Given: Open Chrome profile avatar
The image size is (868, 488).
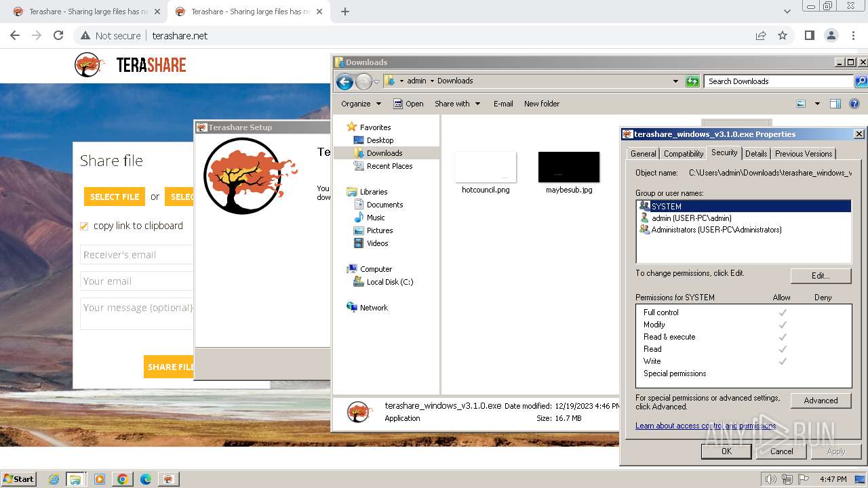Looking at the screenshot, I should pyautogui.click(x=831, y=35).
